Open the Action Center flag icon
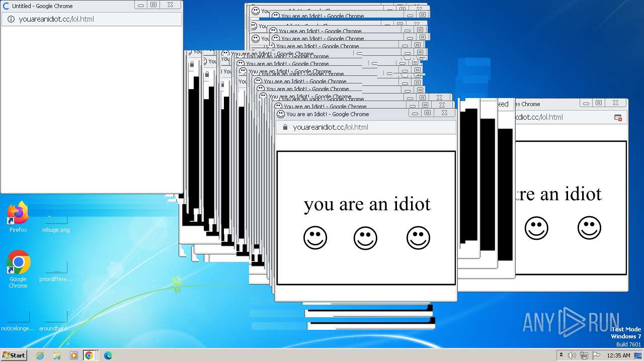 click(x=596, y=355)
